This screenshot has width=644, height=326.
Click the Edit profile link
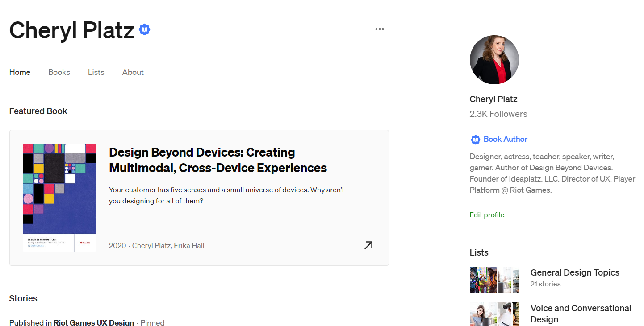487,215
